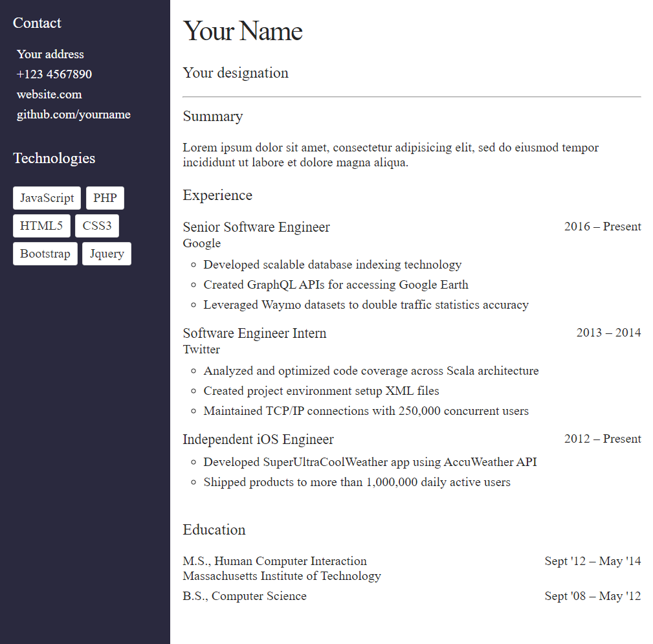Image resolution: width=653 pixels, height=644 pixels.
Task: Click the Summary section heading
Action: click(x=213, y=117)
